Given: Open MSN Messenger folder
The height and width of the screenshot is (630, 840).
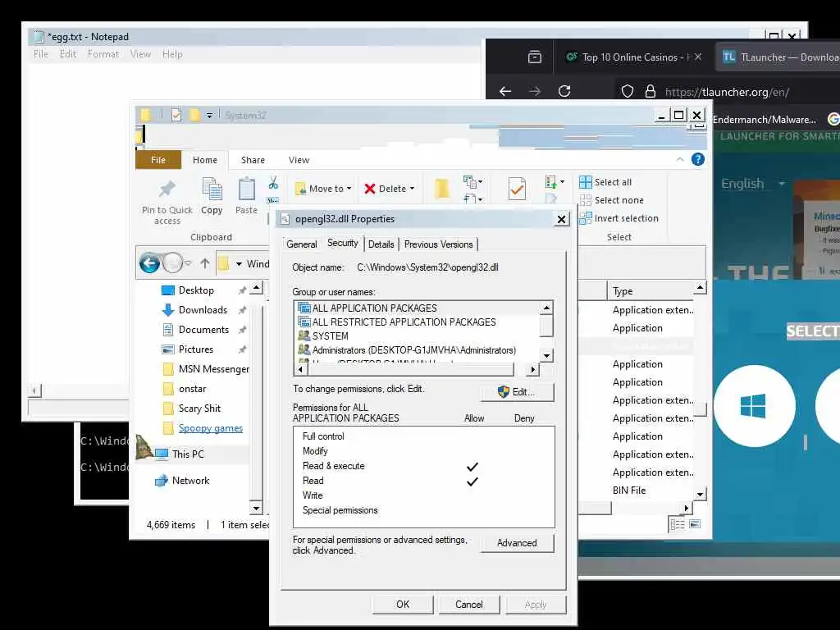Looking at the screenshot, I should (x=213, y=369).
